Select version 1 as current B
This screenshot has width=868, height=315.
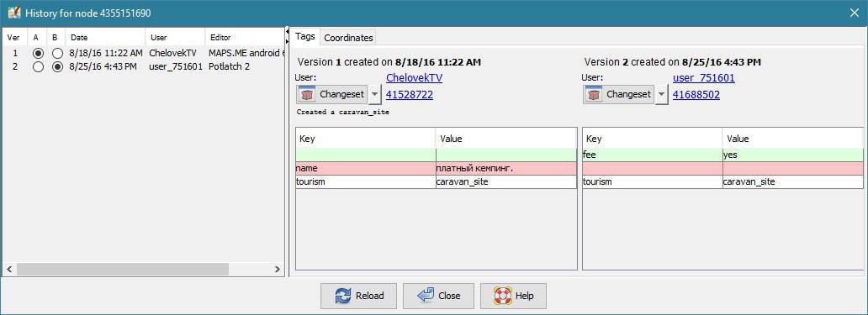[57, 54]
